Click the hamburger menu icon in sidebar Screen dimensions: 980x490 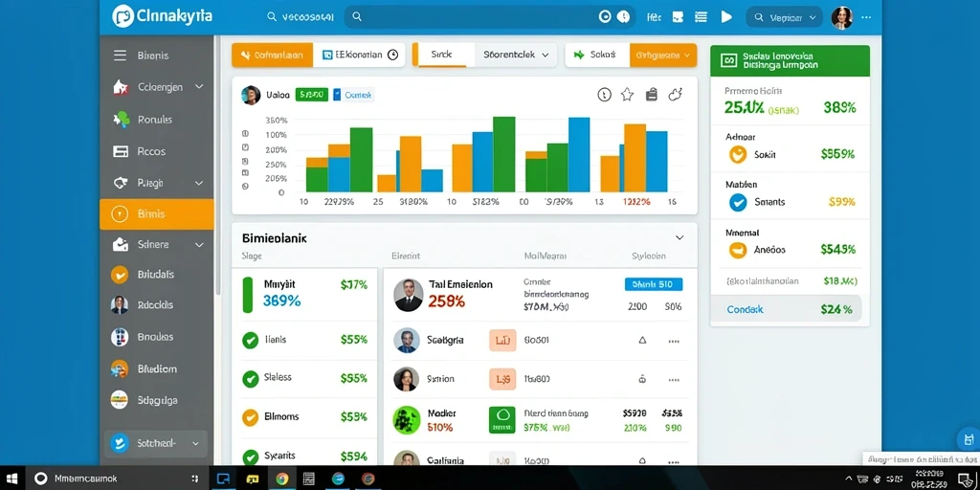pyautogui.click(x=120, y=56)
